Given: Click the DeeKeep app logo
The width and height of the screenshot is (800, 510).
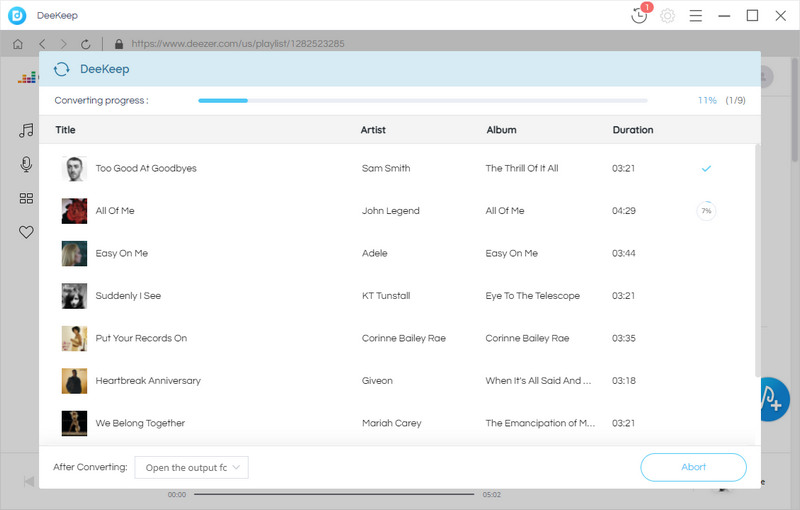Looking at the screenshot, I should [17, 15].
